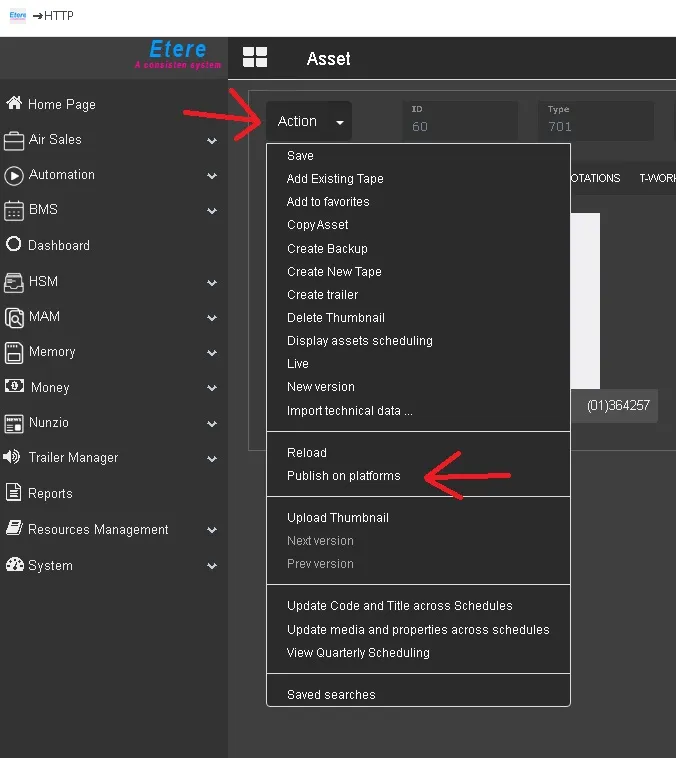Click the MAM search icon
Screen dimensions: 676x758
(14, 317)
